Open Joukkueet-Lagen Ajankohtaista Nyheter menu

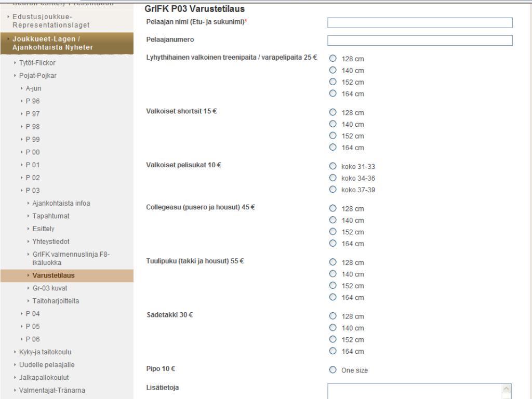tap(67, 43)
